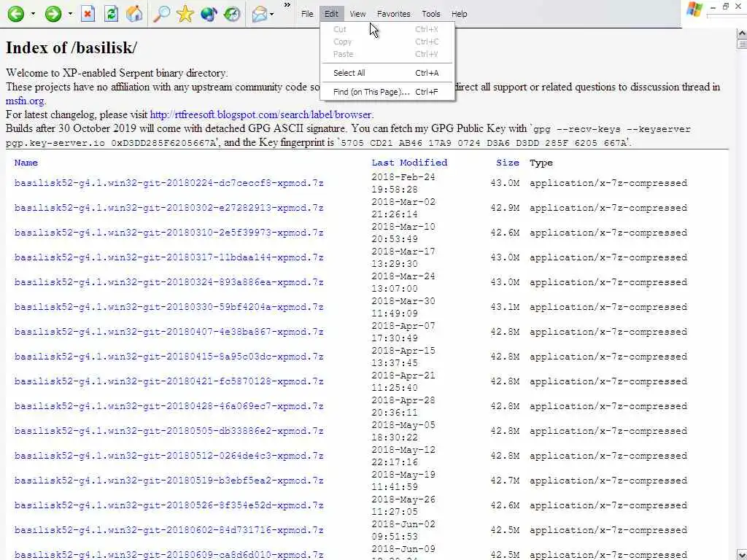Download basilisk52 git-20180310-2e5f39973 archive
Screen dimensions: 747x560
[x=169, y=233]
